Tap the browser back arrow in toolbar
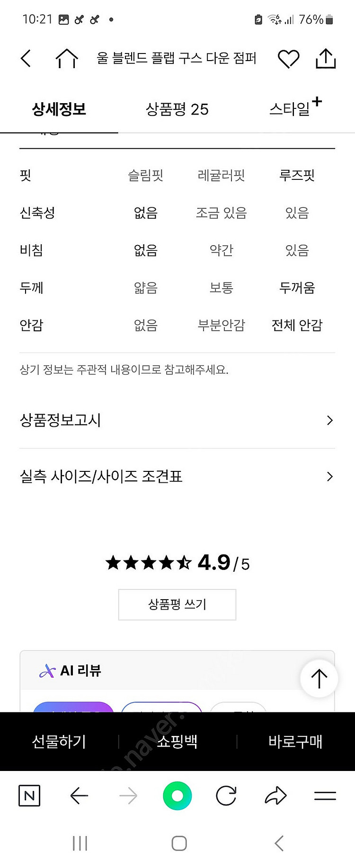 [79, 796]
